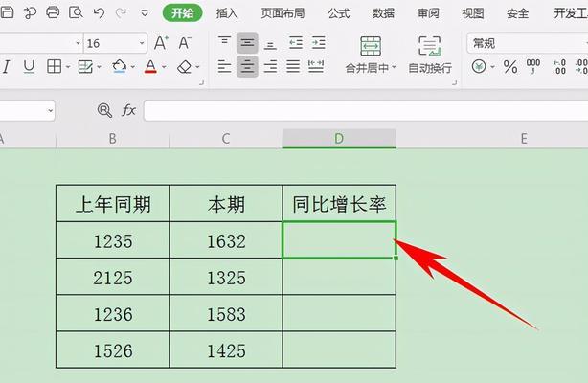This screenshot has height=383, width=588.
Task: Click the save file icon
Action: coord(7,12)
